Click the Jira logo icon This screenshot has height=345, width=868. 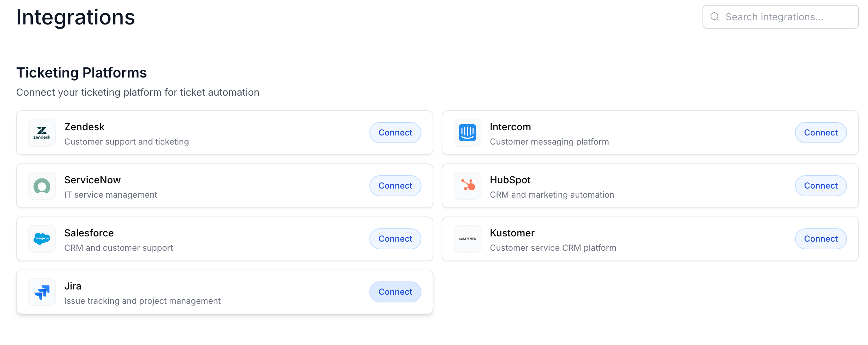click(x=42, y=292)
